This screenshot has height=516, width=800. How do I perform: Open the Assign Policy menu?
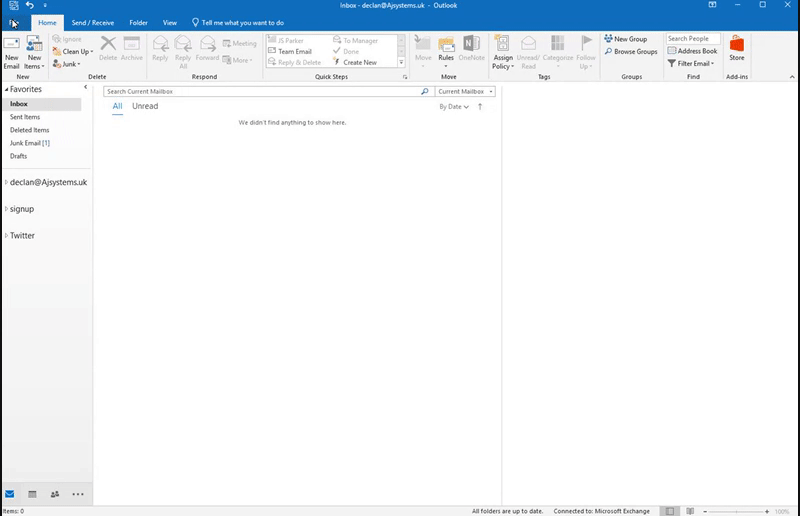coord(503,52)
